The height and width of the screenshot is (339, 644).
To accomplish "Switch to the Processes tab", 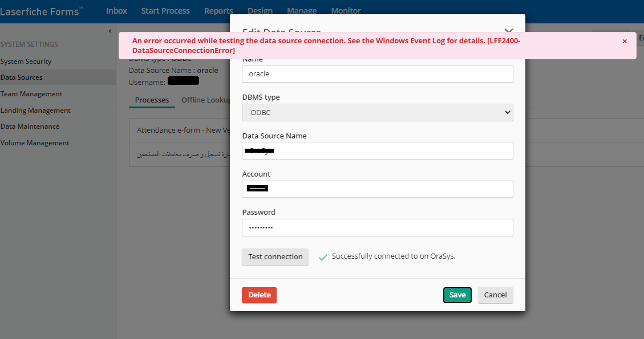I will point(152,100).
